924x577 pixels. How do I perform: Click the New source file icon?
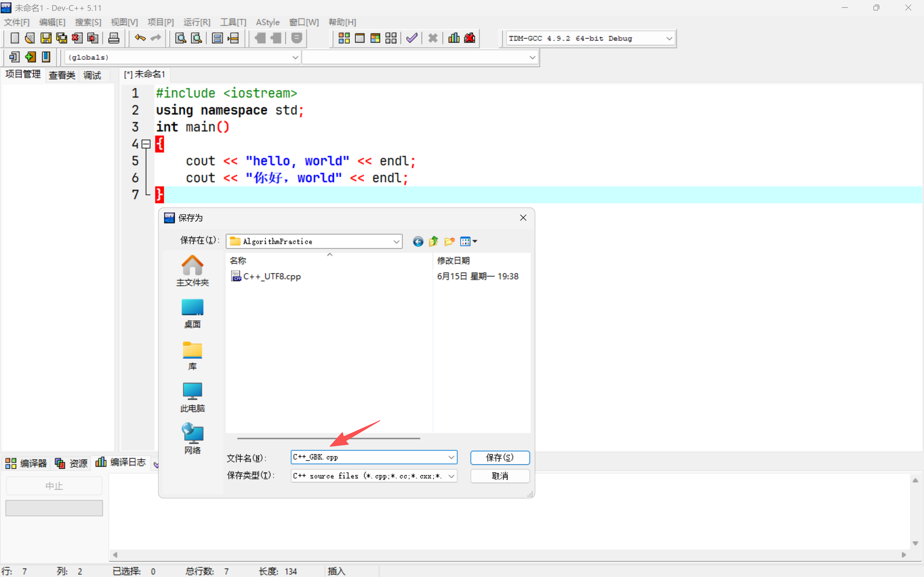(14, 38)
